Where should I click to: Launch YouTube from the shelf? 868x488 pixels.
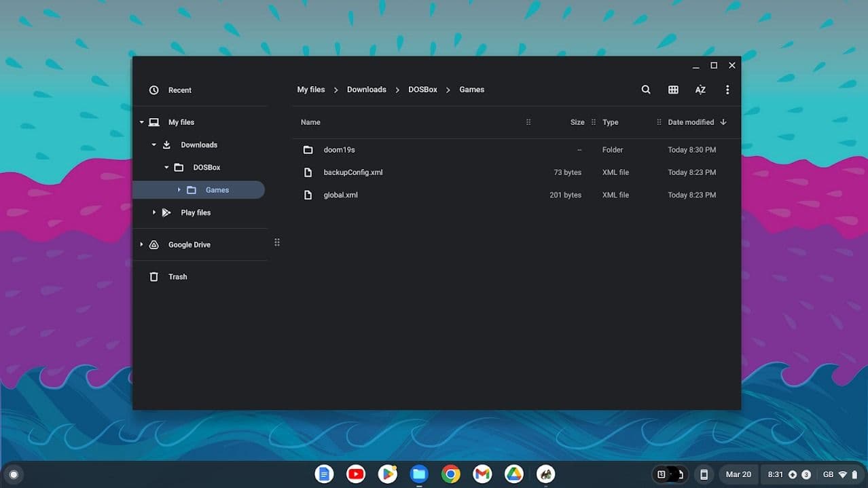355,474
